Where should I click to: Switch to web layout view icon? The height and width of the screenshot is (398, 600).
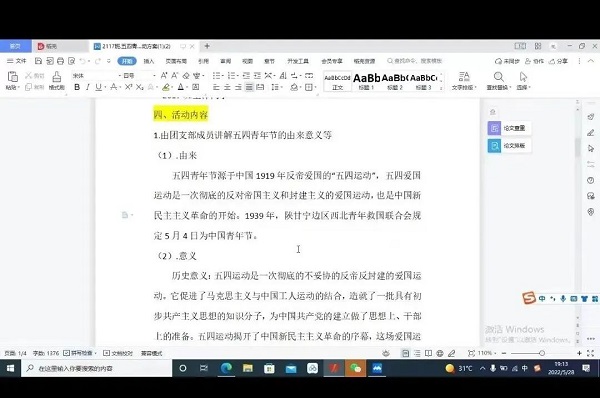pos(440,353)
